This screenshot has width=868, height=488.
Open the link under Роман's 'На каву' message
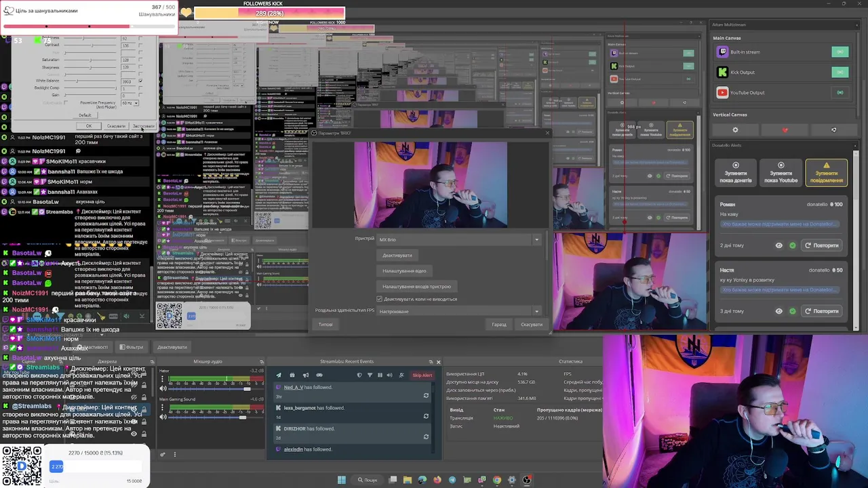(x=780, y=224)
